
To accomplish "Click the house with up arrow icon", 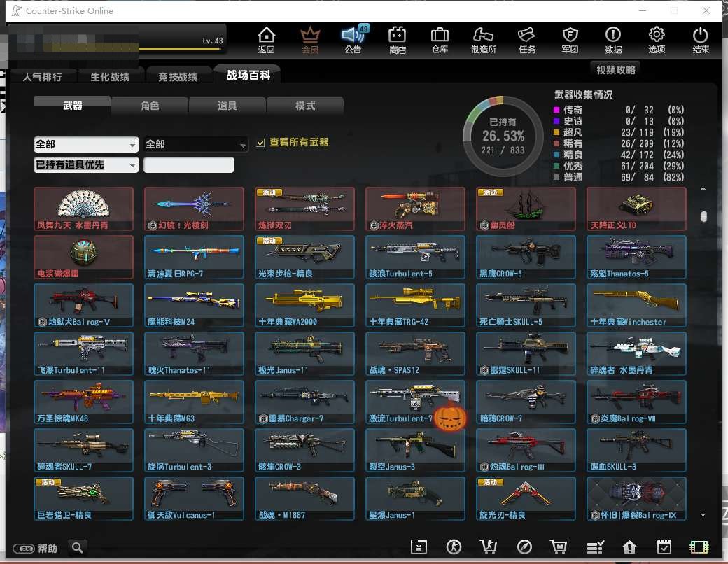I will point(629,547).
